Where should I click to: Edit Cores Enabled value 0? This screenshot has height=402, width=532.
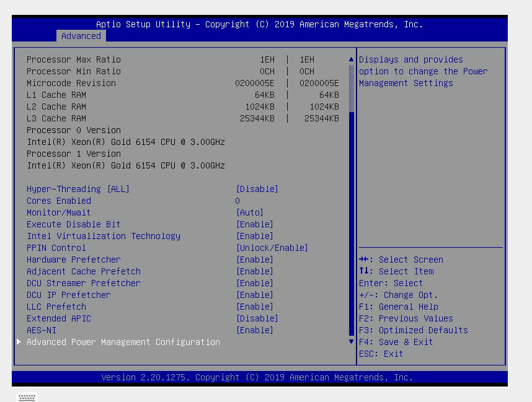coord(237,201)
